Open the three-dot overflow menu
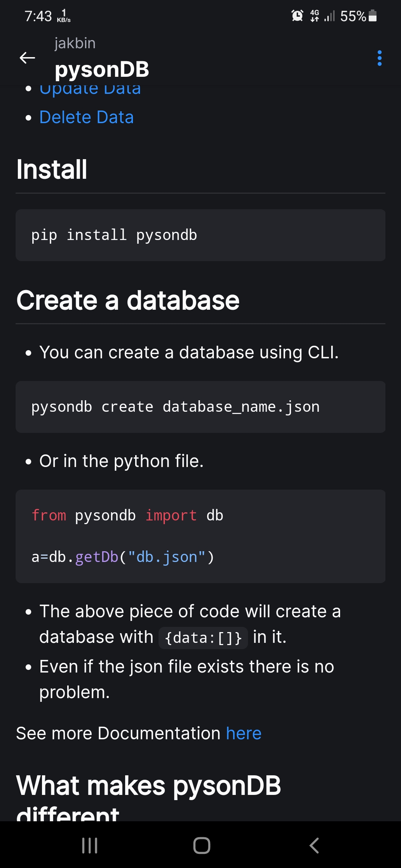The height and width of the screenshot is (868, 401). click(379, 58)
